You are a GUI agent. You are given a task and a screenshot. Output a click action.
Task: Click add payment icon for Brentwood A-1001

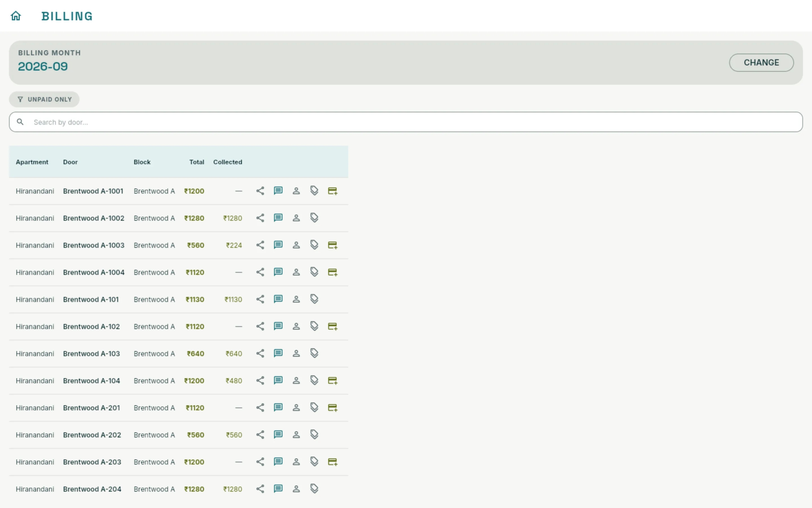coord(332,191)
